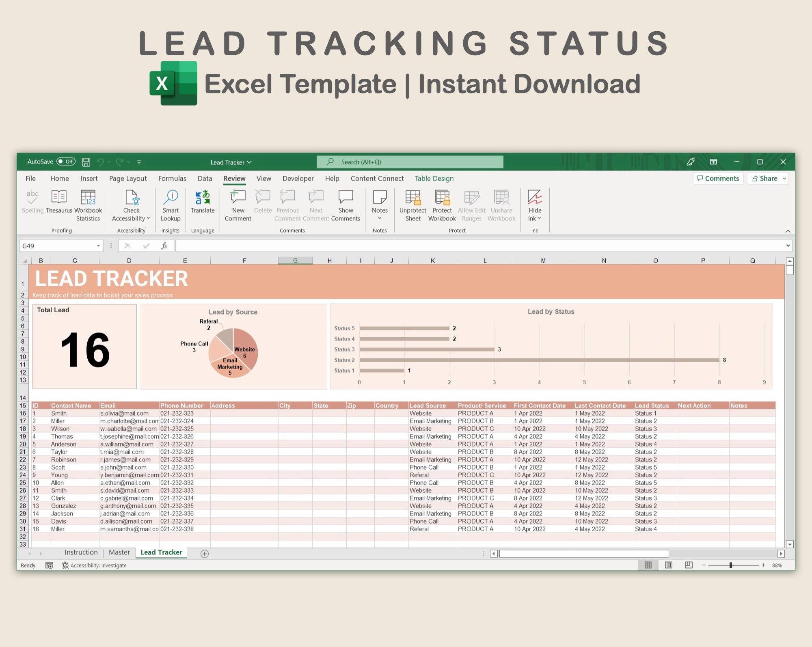Open the Formulas ribbon tab
Screen dimensions: 812x647
pos(172,178)
